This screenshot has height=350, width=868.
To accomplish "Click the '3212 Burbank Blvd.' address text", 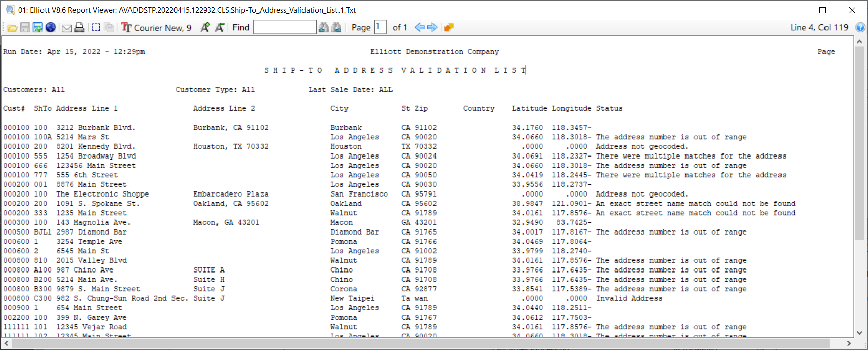I will pyautogui.click(x=96, y=128).
